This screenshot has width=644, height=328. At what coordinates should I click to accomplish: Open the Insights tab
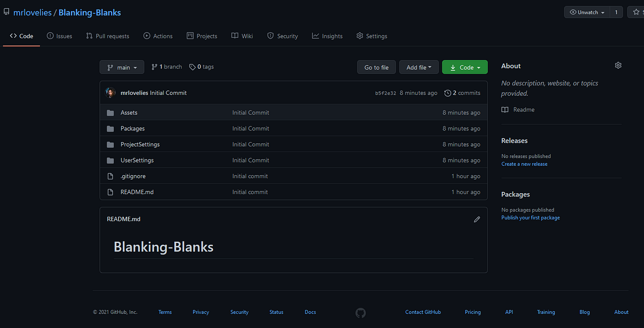click(327, 36)
